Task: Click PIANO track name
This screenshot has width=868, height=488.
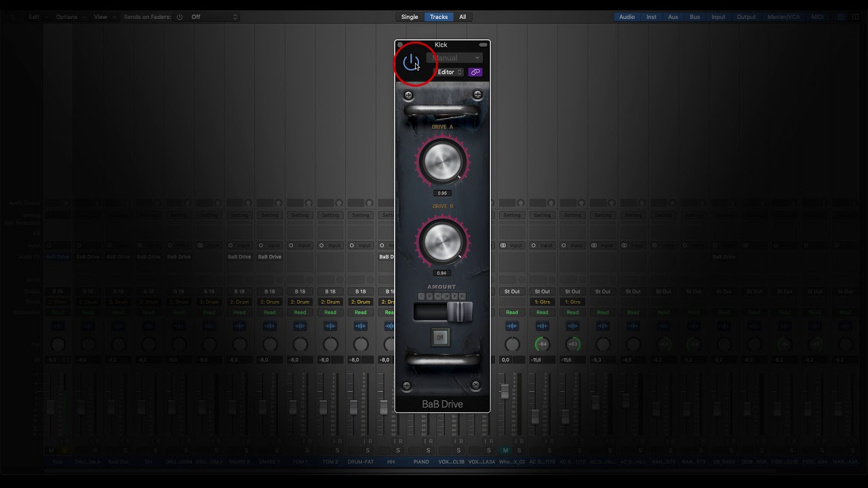Action: (x=421, y=462)
